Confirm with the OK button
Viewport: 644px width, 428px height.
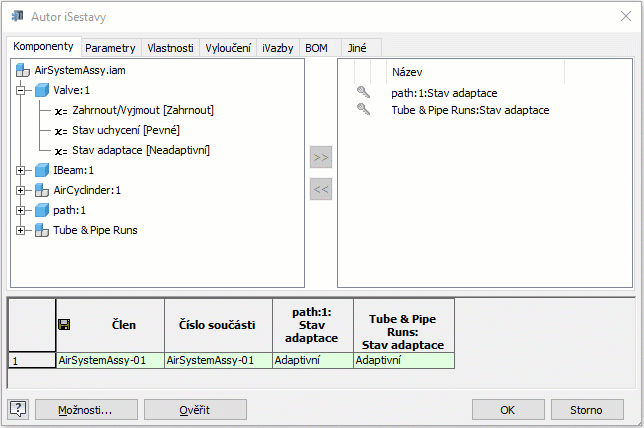(x=508, y=410)
